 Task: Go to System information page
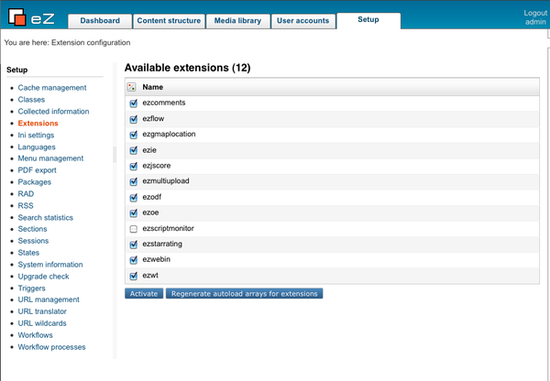point(50,265)
